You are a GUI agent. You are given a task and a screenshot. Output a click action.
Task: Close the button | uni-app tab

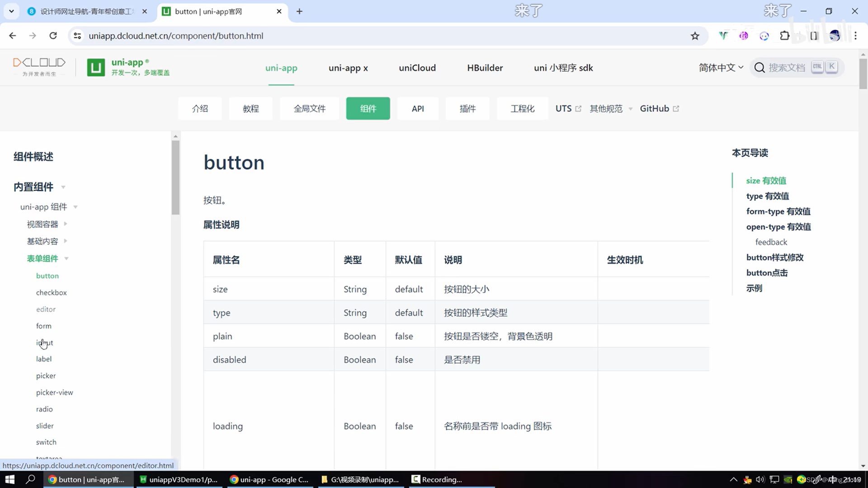pyautogui.click(x=279, y=11)
